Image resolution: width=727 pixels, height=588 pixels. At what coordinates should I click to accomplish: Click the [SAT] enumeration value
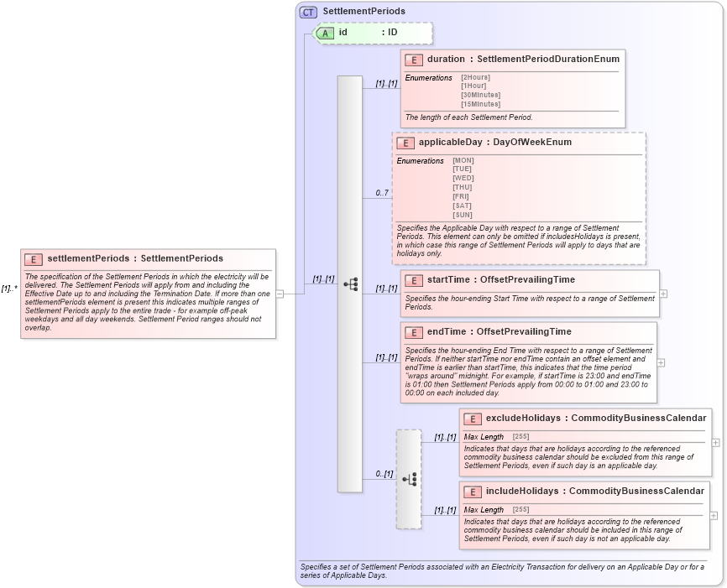(463, 206)
